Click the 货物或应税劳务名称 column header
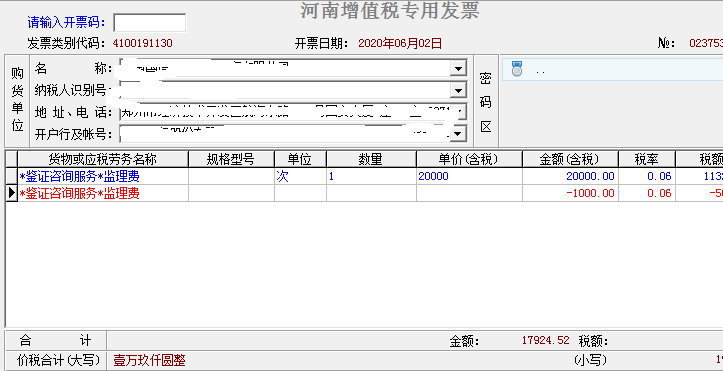 (103, 159)
